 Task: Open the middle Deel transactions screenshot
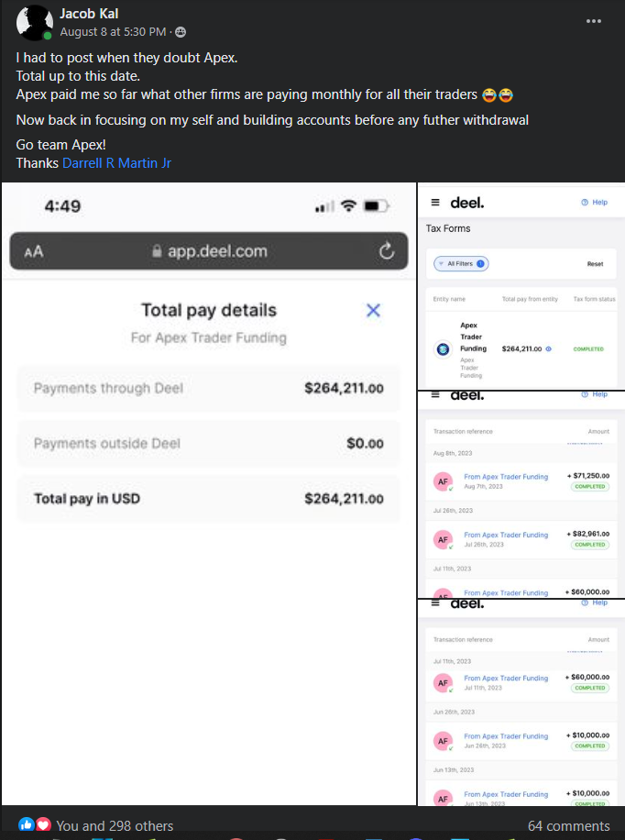point(521,494)
